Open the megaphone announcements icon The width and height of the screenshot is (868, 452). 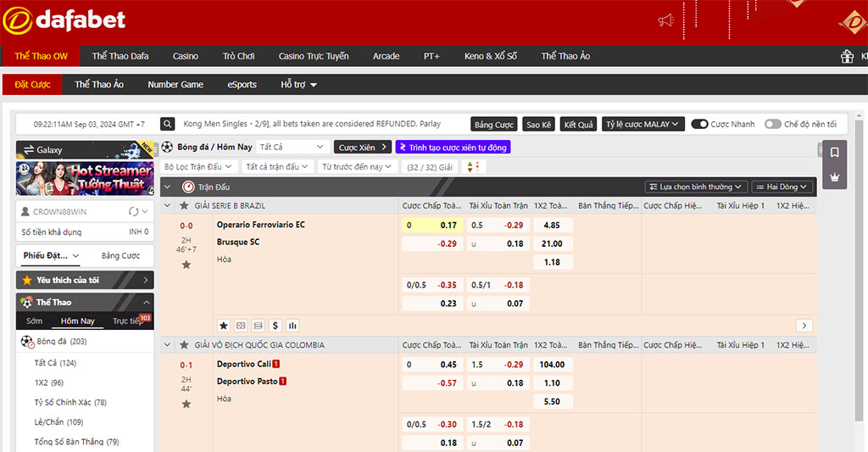pyautogui.click(x=665, y=20)
